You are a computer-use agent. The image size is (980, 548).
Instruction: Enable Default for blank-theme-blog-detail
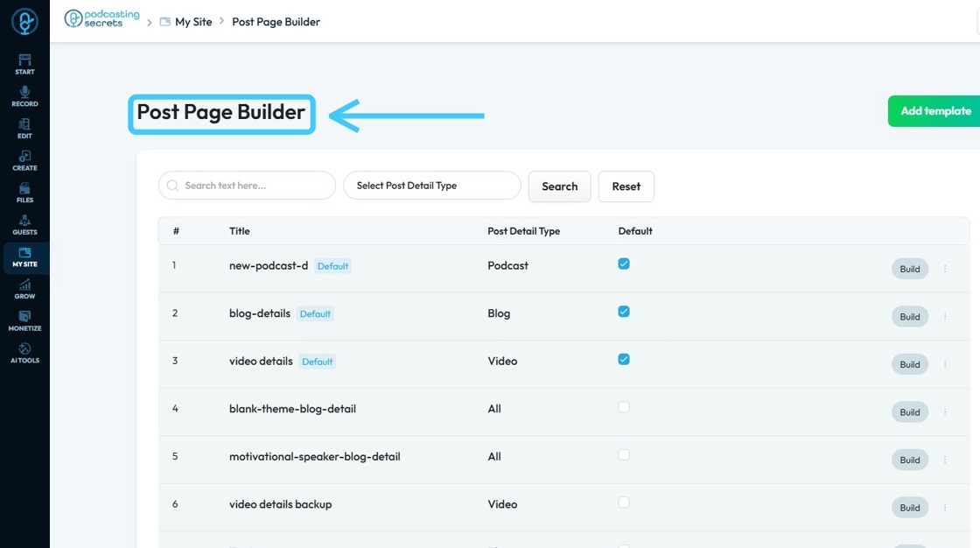click(624, 407)
